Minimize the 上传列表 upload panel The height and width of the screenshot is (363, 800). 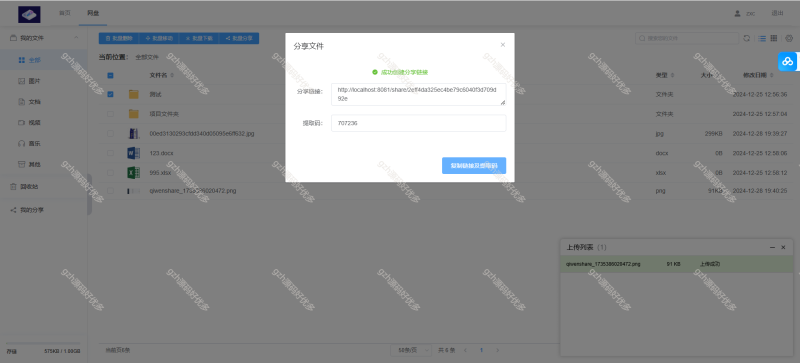[x=772, y=247]
